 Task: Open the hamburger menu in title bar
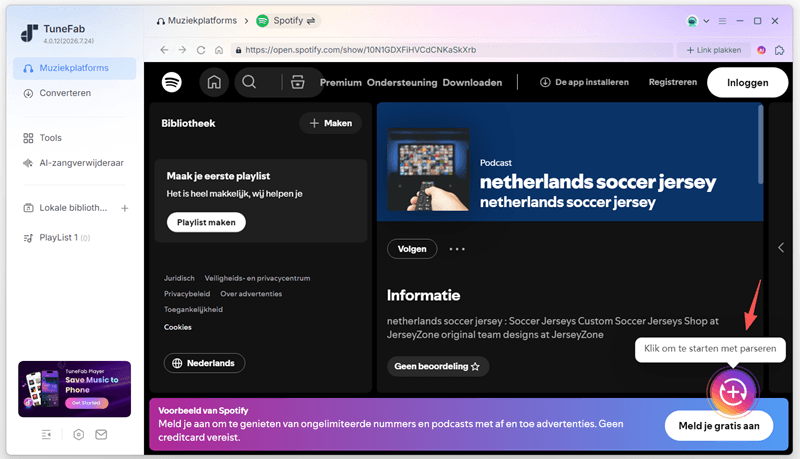(722, 21)
